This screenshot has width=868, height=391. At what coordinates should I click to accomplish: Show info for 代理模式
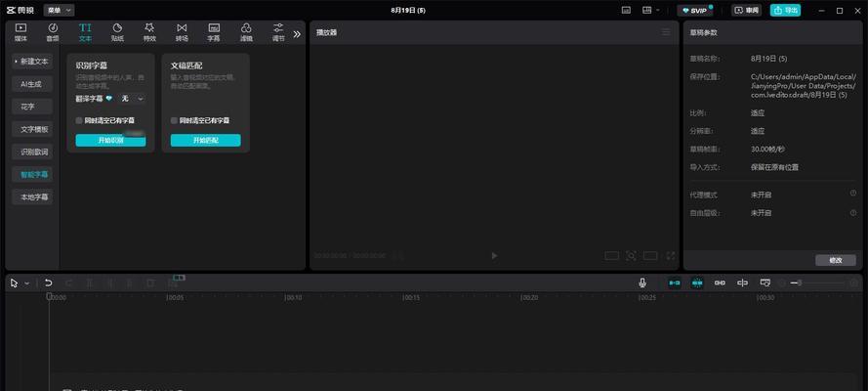[853, 194]
